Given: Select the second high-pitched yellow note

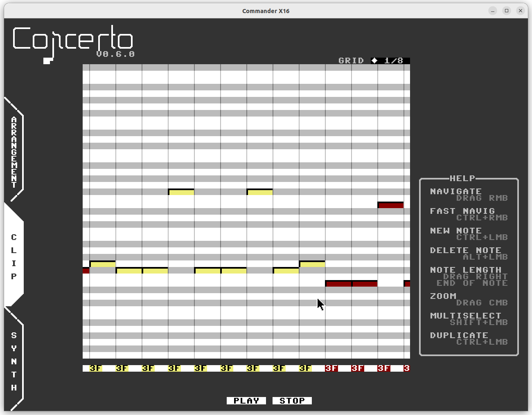Looking at the screenshot, I should [x=259, y=192].
